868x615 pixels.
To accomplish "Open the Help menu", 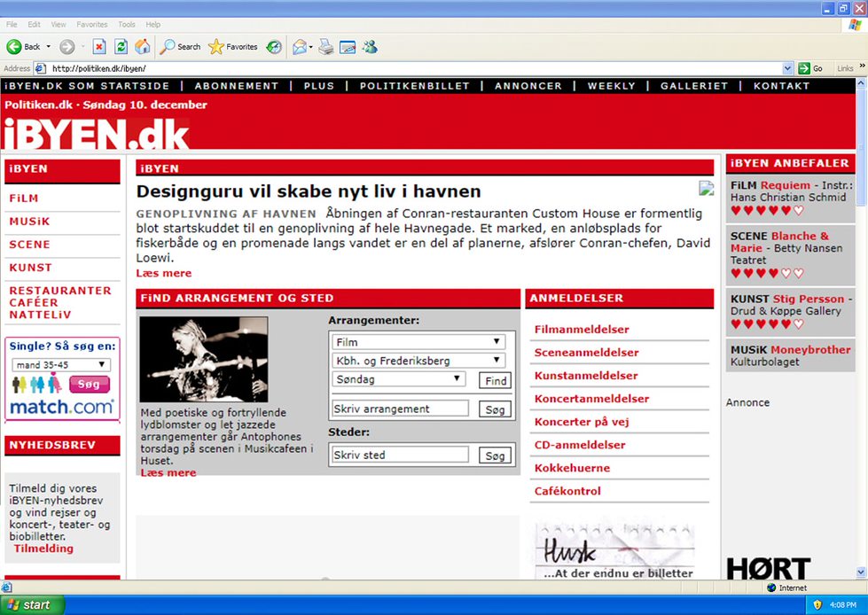I will click(153, 24).
